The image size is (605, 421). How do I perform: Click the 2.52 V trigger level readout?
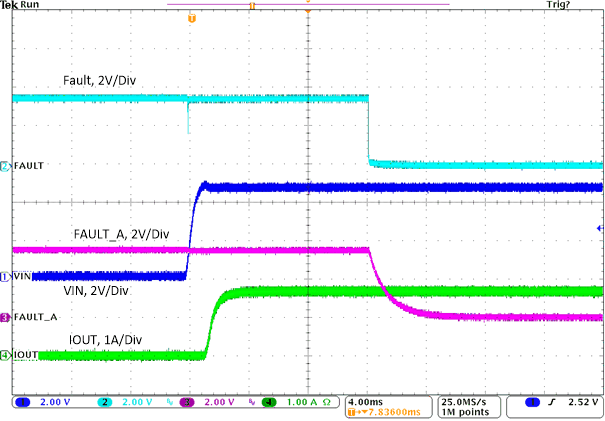(582, 402)
